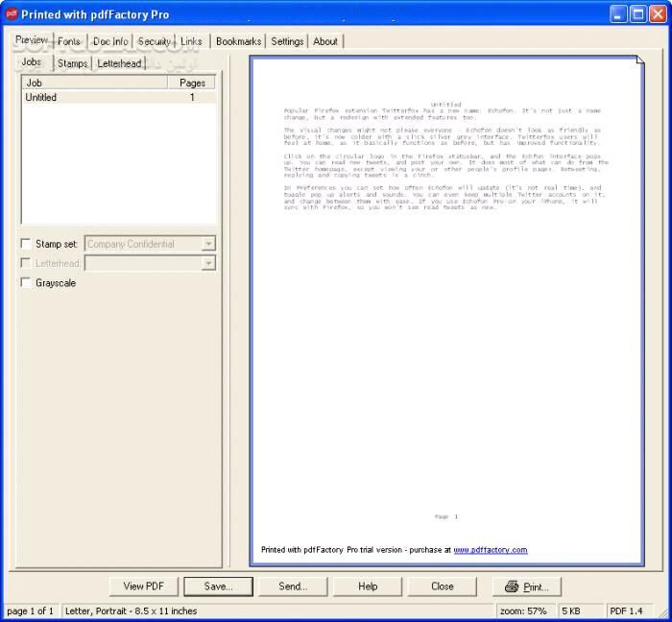Screen dimensions: 672x622
Task: Open the Stamps sub-tab
Action: (72, 63)
